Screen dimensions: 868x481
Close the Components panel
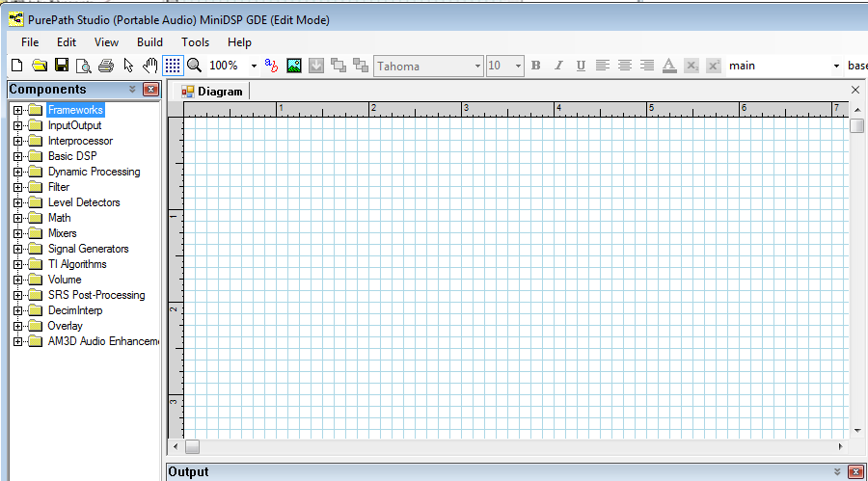pos(150,89)
